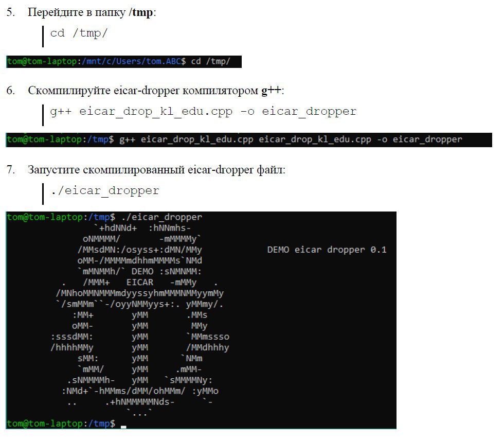
Task: Click the ':sssdMM:' ASCII art segment
Action: 72,337
